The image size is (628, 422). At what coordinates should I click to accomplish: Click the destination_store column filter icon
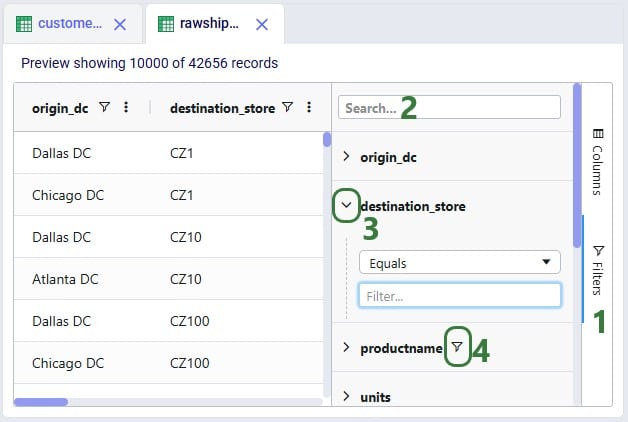click(x=287, y=108)
